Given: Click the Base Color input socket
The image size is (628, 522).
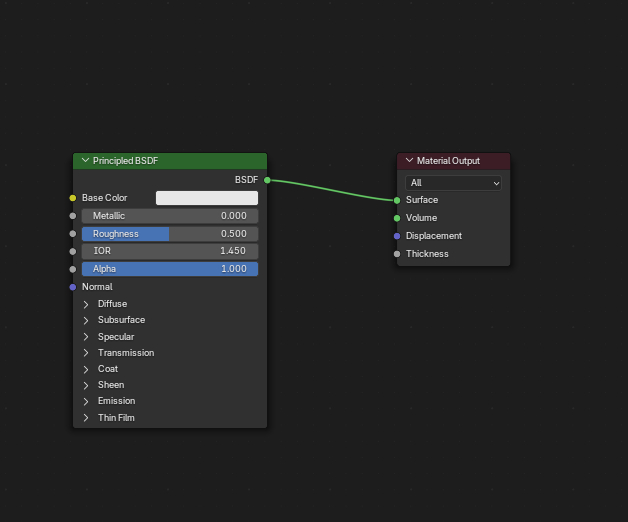Looking at the screenshot, I should point(72,198).
